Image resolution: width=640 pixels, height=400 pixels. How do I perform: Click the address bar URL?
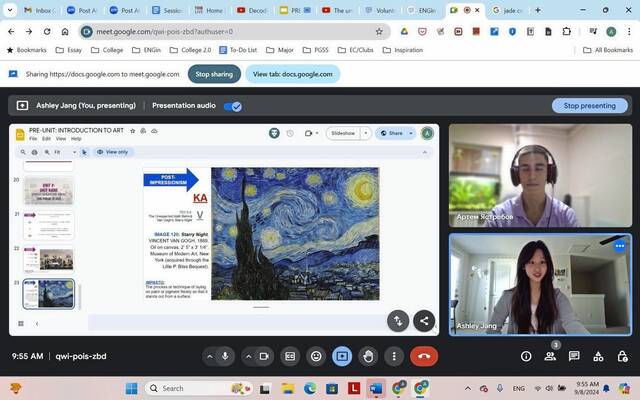click(x=165, y=31)
